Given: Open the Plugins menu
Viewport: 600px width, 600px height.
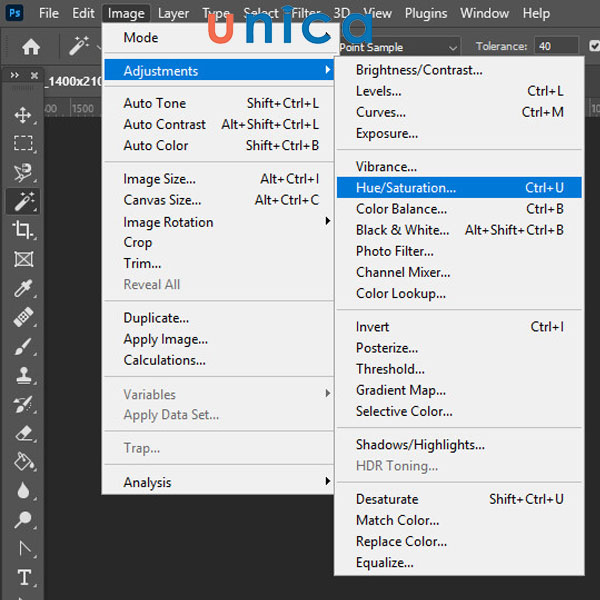Looking at the screenshot, I should 426,13.
